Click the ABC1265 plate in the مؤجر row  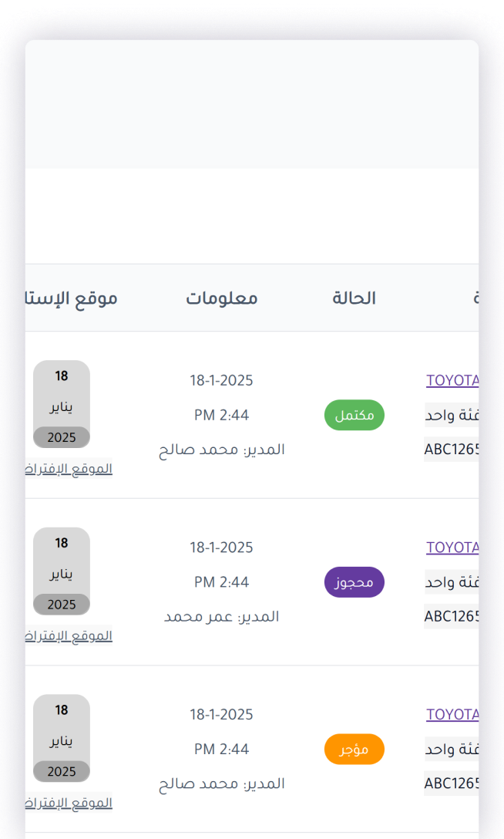452,783
